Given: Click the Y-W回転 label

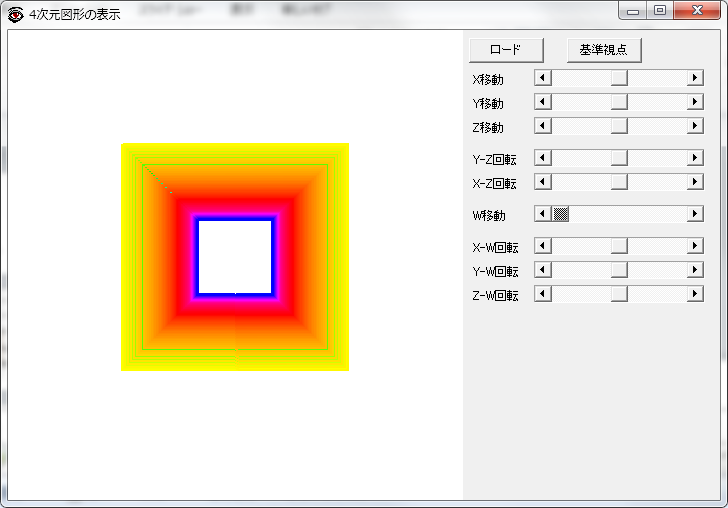Looking at the screenshot, I should point(495,272).
